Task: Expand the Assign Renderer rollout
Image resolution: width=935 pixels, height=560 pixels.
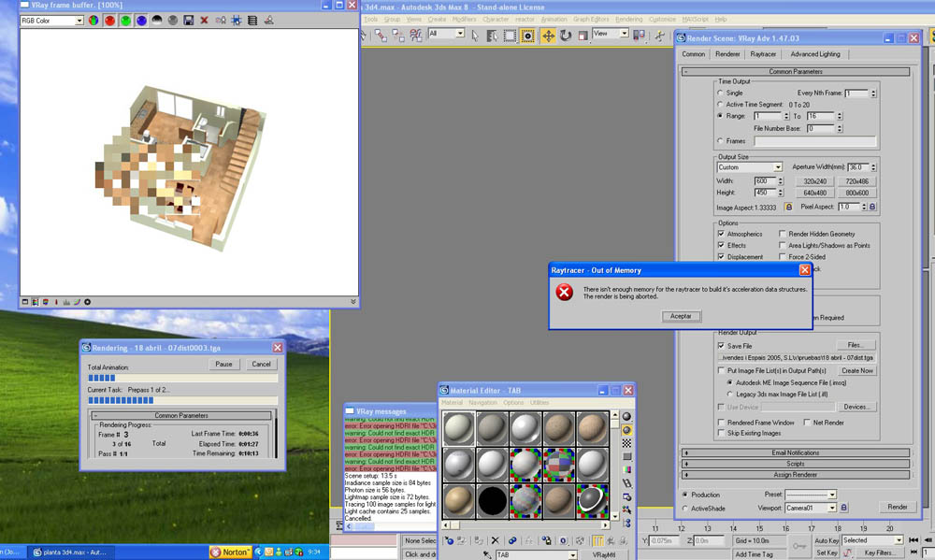Action: (x=796, y=475)
